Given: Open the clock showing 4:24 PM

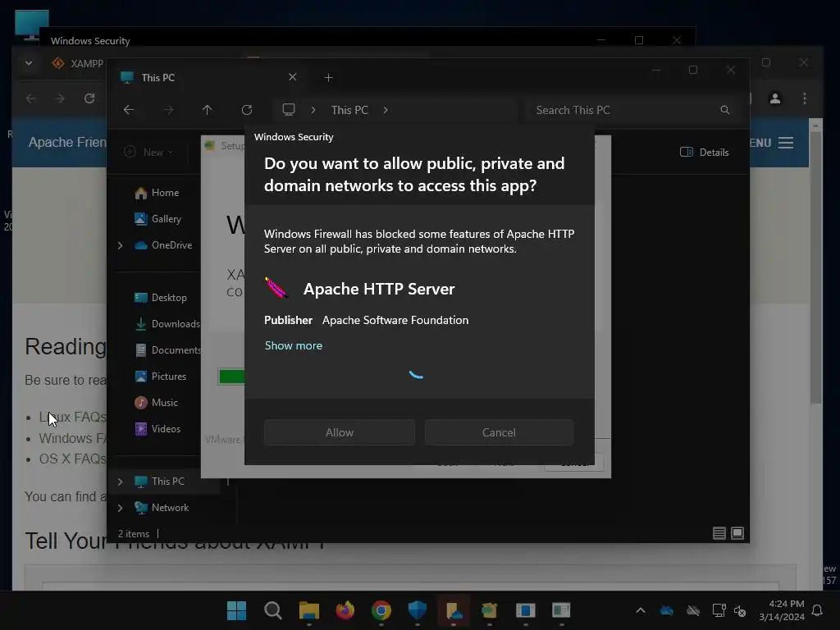Looking at the screenshot, I should pyautogui.click(x=782, y=610).
